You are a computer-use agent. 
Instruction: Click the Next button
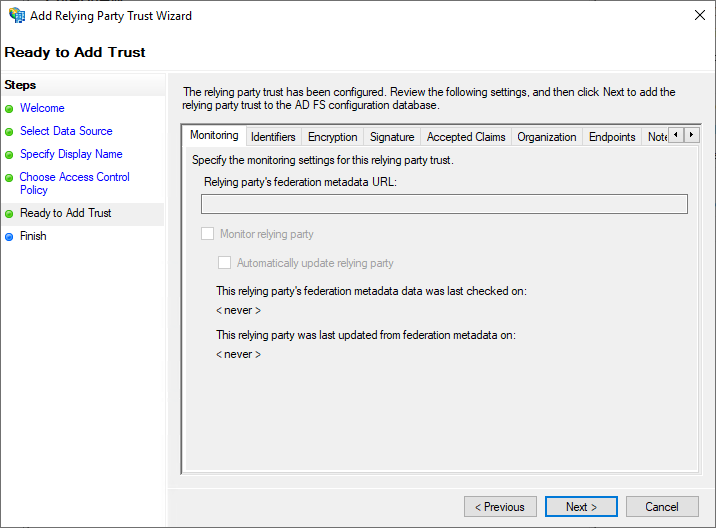click(581, 507)
